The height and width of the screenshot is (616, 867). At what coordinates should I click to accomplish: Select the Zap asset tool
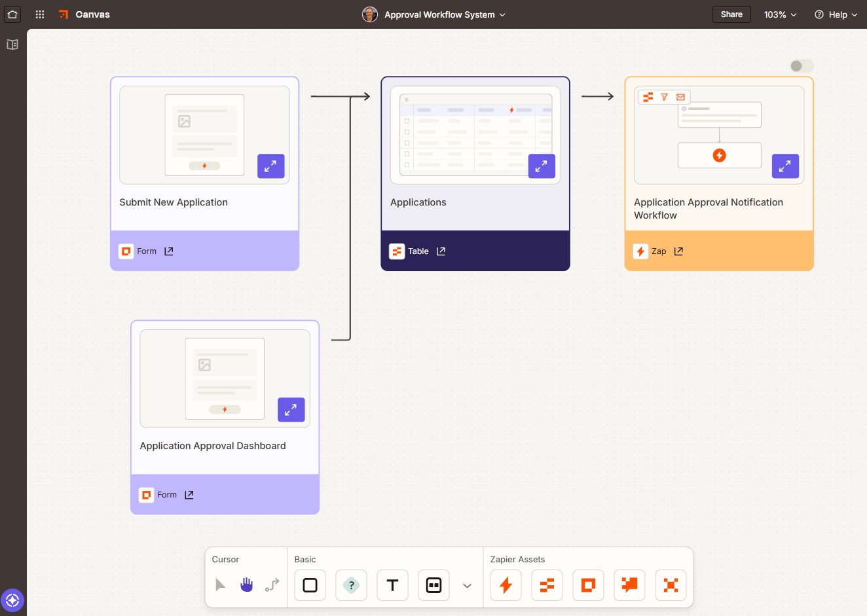coord(506,585)
